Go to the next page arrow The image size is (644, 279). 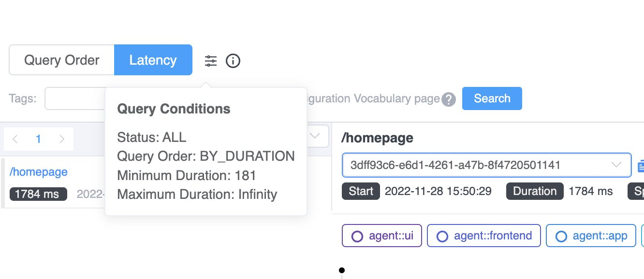click(x=62, y=139)
